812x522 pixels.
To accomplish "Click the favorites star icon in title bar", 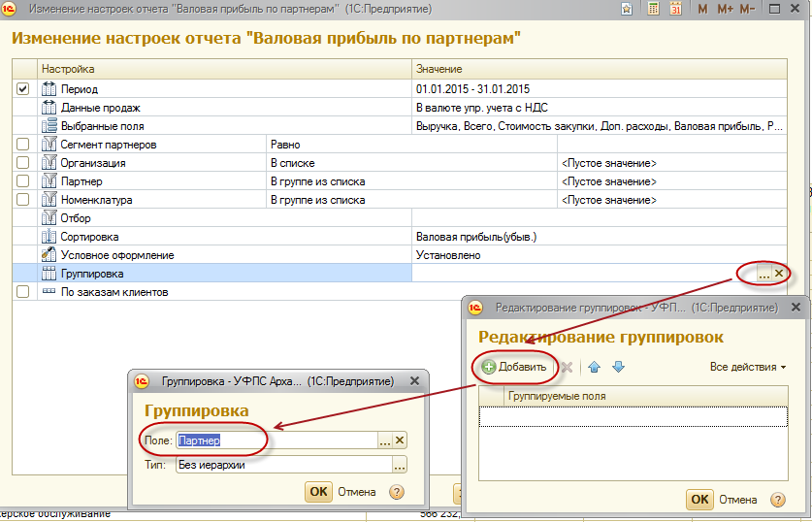I will (627, 9).
